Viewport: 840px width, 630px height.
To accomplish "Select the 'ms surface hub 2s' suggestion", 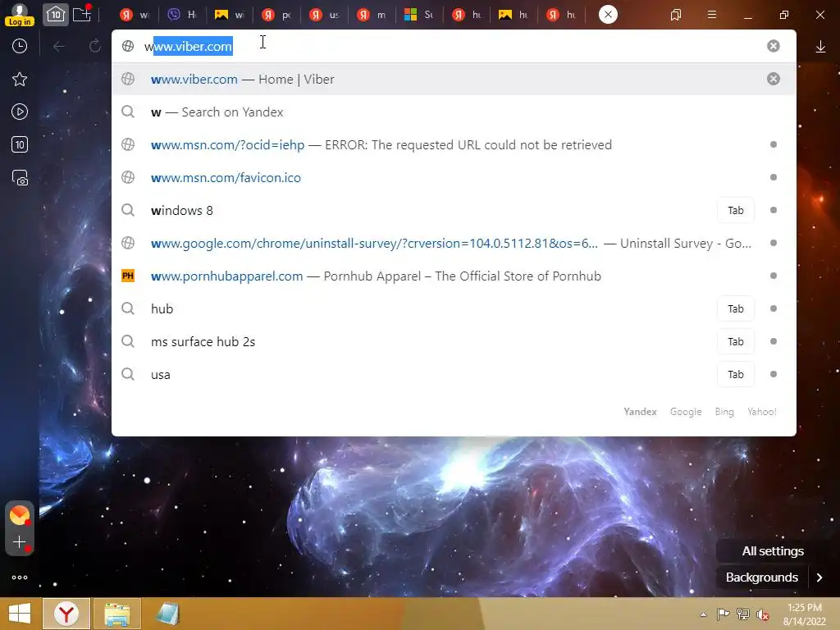I will point(453,342).
